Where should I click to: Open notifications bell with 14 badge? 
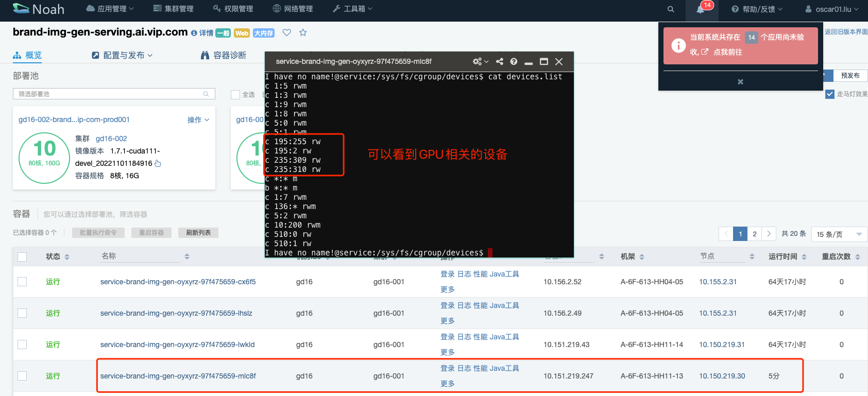click(701, 9)
